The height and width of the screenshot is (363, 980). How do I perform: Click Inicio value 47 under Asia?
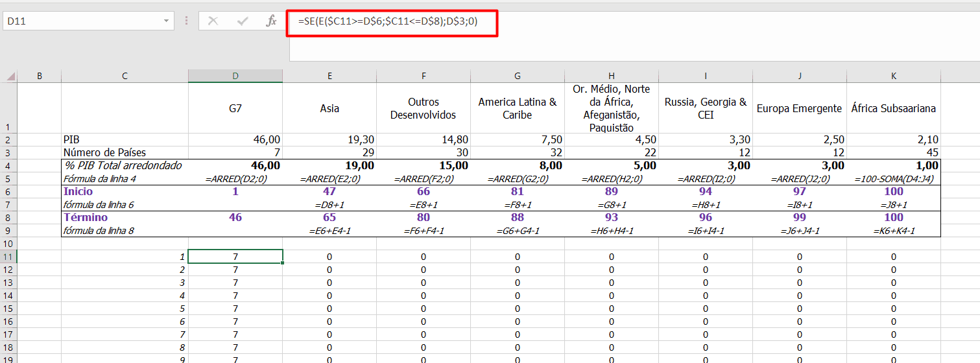(329, 192)
